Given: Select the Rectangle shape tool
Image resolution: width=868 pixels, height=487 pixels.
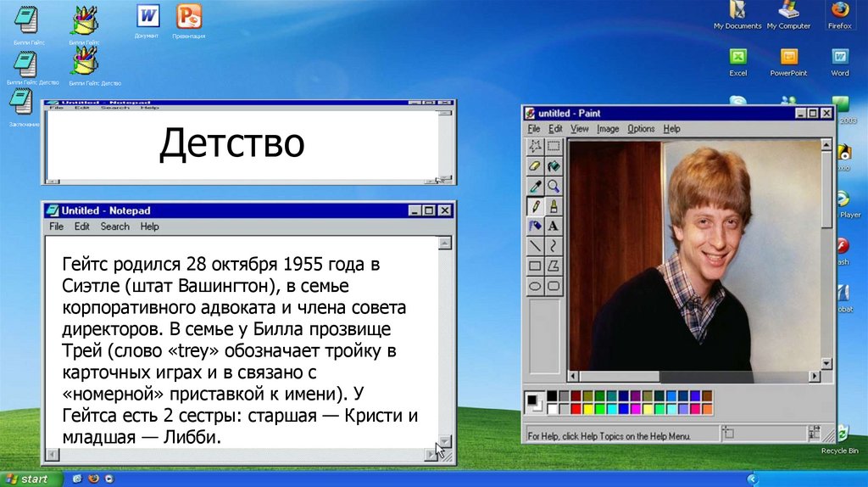Looking at the screenshot, I should coord(535,266).
